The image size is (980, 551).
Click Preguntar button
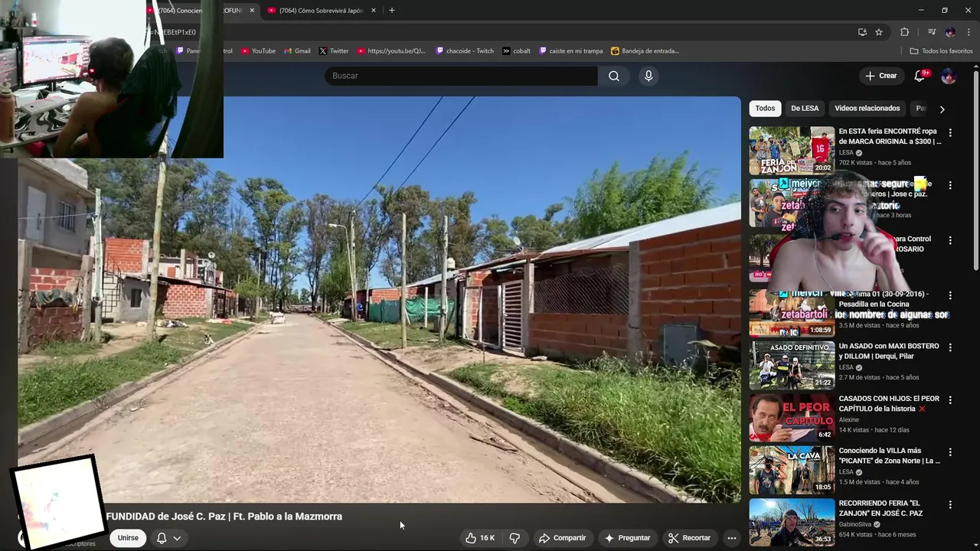tap(627, 538)
